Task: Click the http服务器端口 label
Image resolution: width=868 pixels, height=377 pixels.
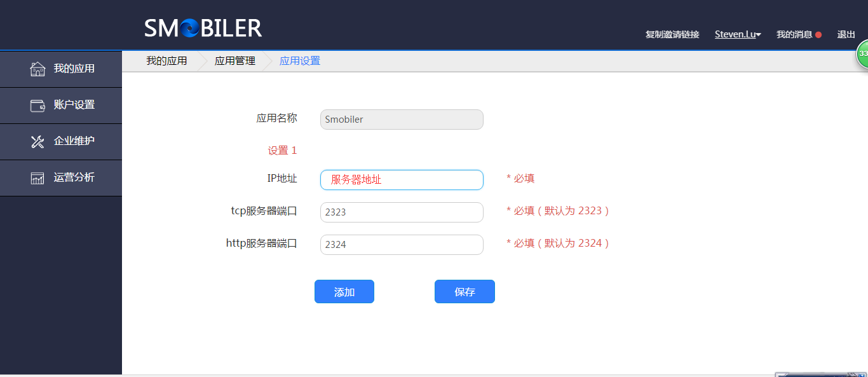Action: tap(262, 243)
